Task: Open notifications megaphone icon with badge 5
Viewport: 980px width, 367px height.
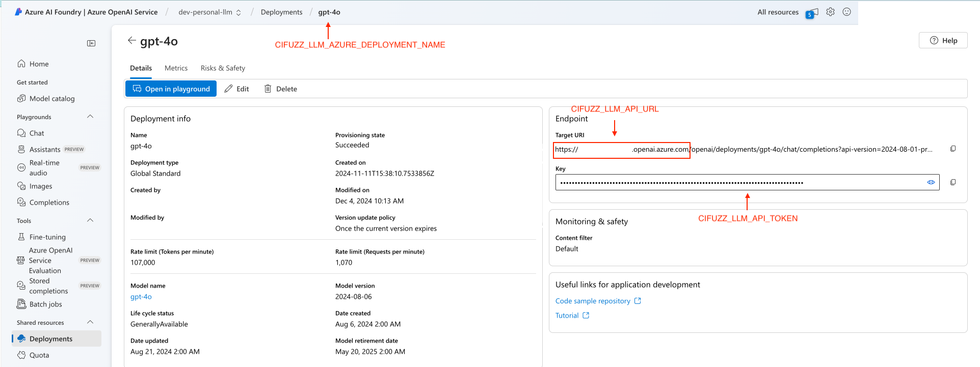Action: (x=812, y=13)
